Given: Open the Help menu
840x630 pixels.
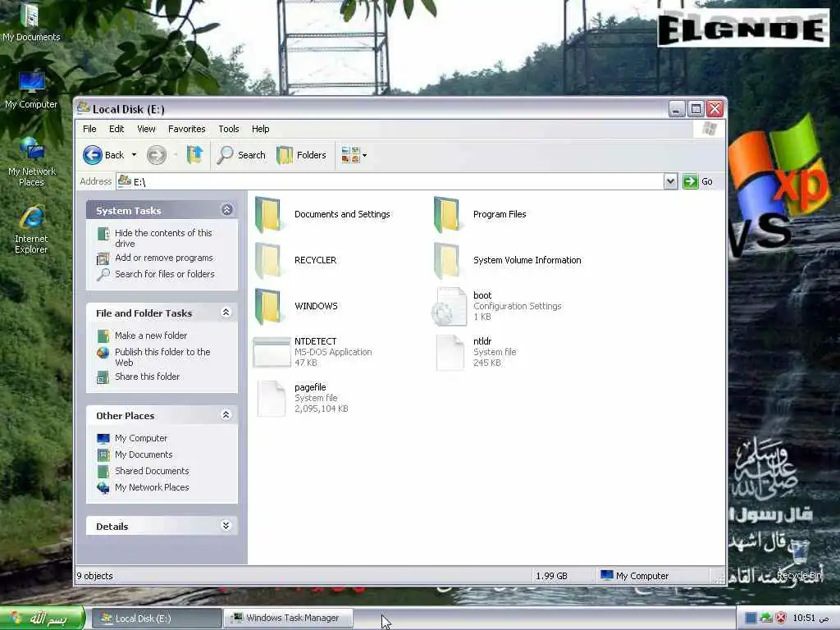Looking at the screenshot, I should (x=260, y=129).
